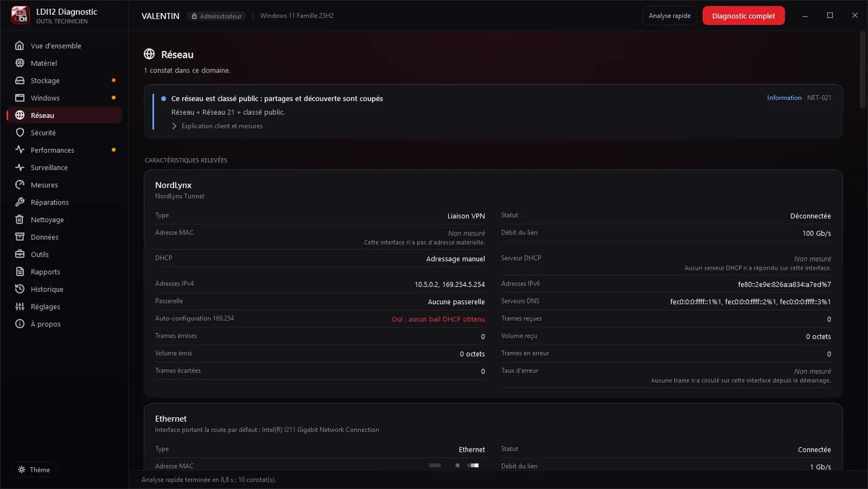Screen dimensions: 868x489
Task: Click the Performances pulse icon
Action: [x=20, y=150]
